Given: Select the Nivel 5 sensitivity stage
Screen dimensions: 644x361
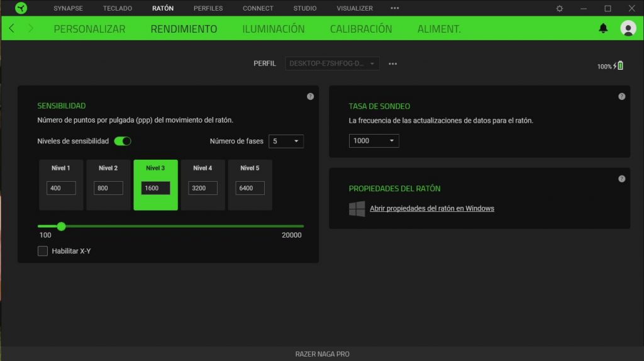Looking at the screenshot, I should [x=250, y=185].
